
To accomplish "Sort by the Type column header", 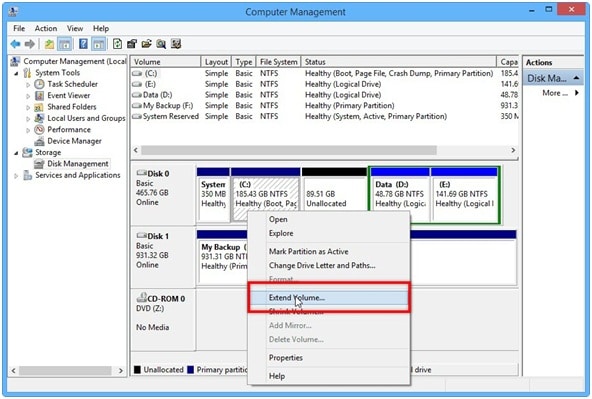I will (244, 62).
